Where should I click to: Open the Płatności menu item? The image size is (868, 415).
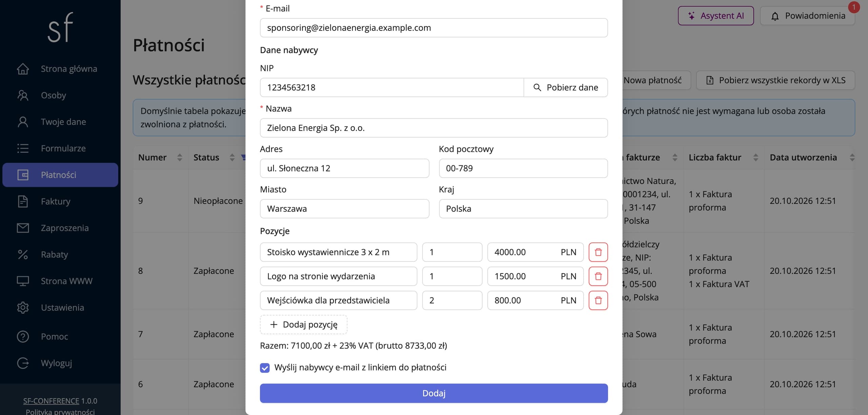[x=60, y=175]
